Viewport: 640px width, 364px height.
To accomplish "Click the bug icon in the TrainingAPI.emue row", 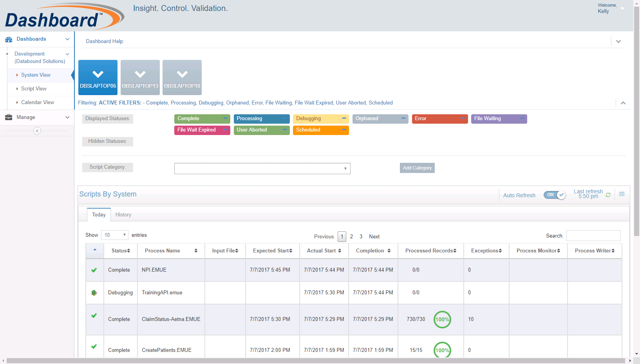I will coord(94,293).
